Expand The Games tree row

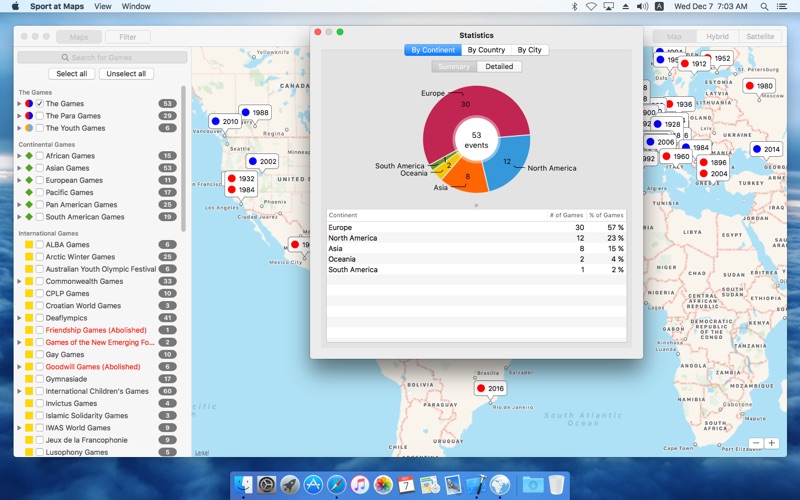point(19,104)
